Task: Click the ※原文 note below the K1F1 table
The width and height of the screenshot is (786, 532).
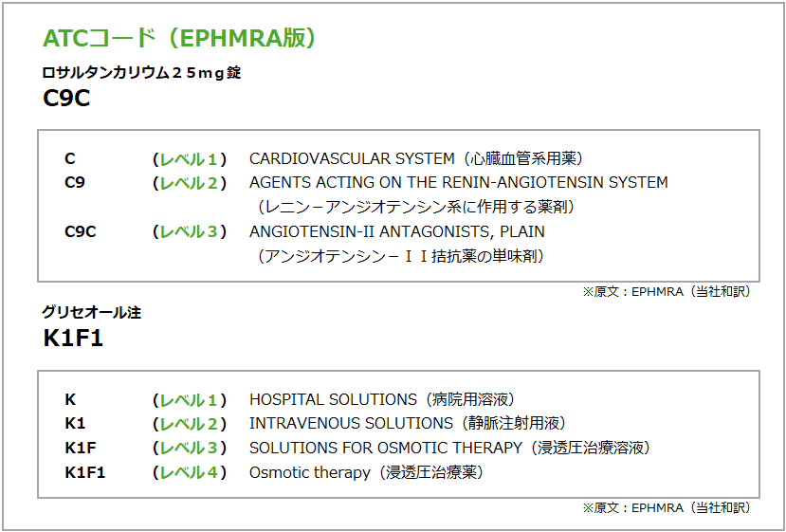Action: coord(666,507)
